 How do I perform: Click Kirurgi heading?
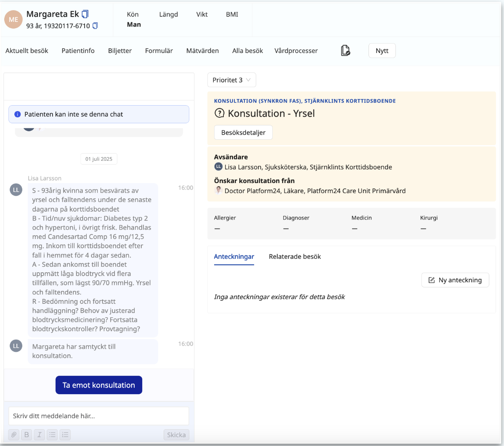(x=429, y=218)
